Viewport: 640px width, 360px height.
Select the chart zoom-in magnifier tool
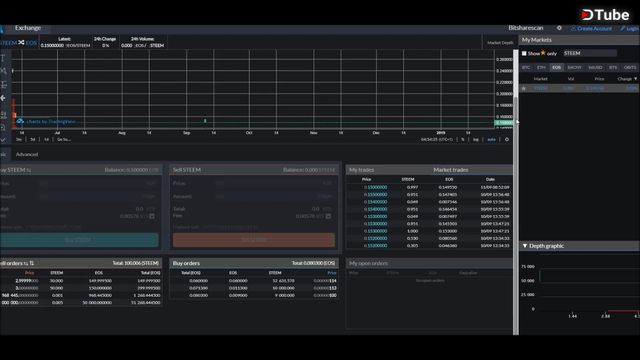3,128
